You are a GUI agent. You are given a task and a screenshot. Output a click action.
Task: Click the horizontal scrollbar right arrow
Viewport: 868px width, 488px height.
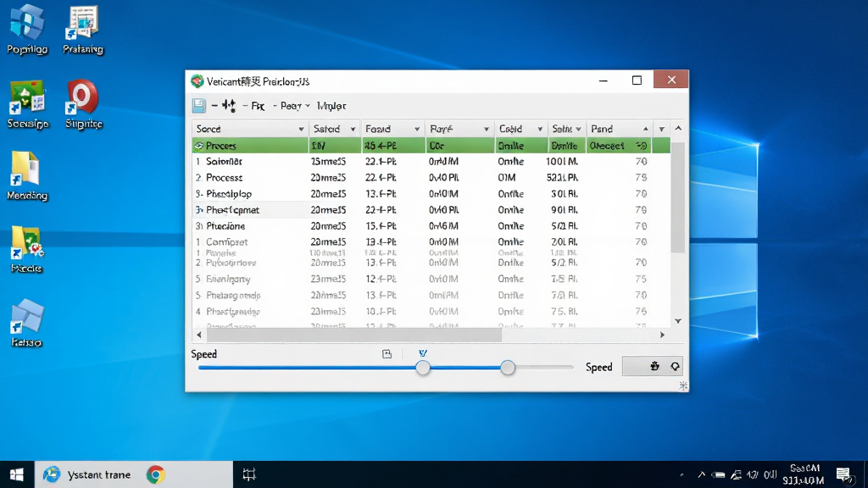(x=662, y=335)
